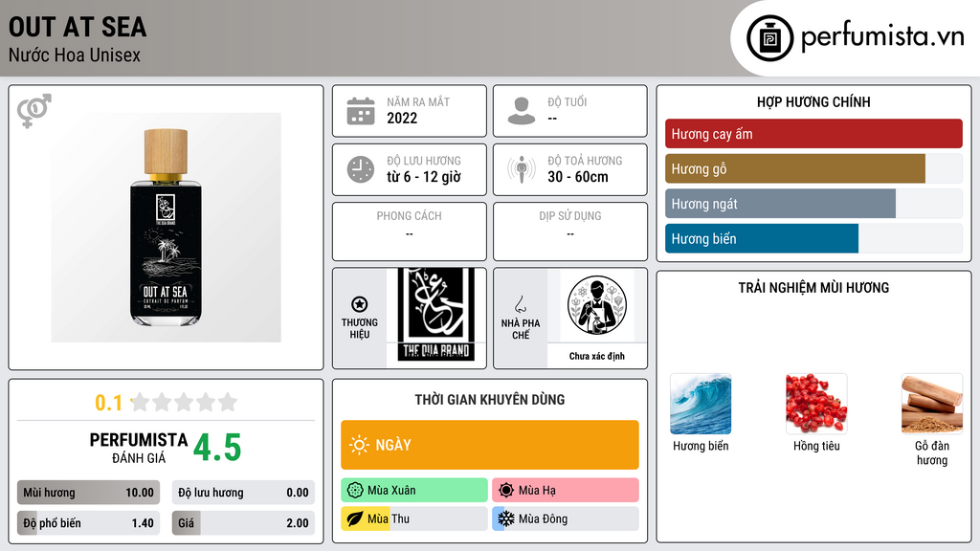Click the snowflake icon for Mùa Đông

(x=506, y=518)
